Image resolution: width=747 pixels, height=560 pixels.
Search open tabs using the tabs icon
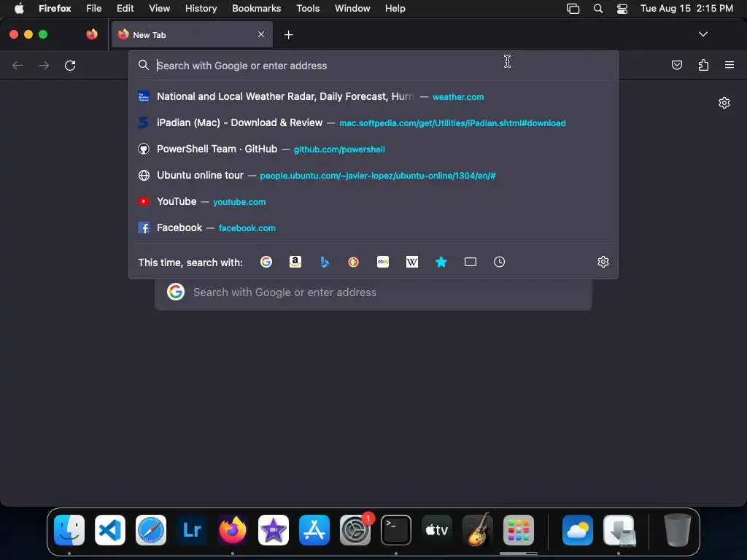pos(471,262)
